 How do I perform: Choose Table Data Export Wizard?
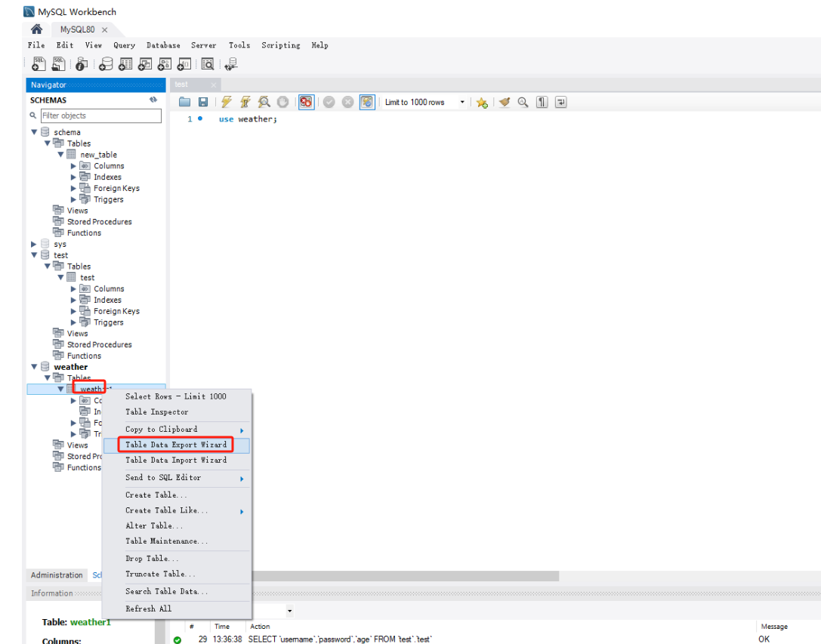[177, 445]
